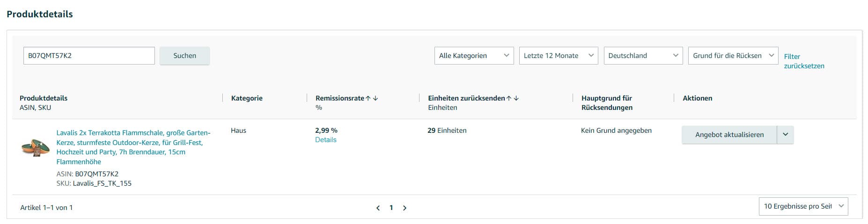Click the Filter zurücksetzen link
868x224 pixels.
[x=803, y=61]
